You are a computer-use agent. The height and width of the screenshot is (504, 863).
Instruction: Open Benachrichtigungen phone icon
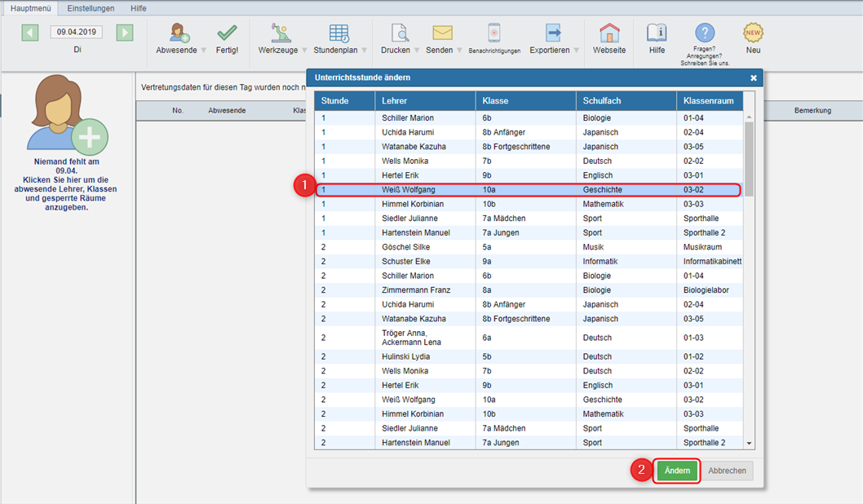coord(494,33)
